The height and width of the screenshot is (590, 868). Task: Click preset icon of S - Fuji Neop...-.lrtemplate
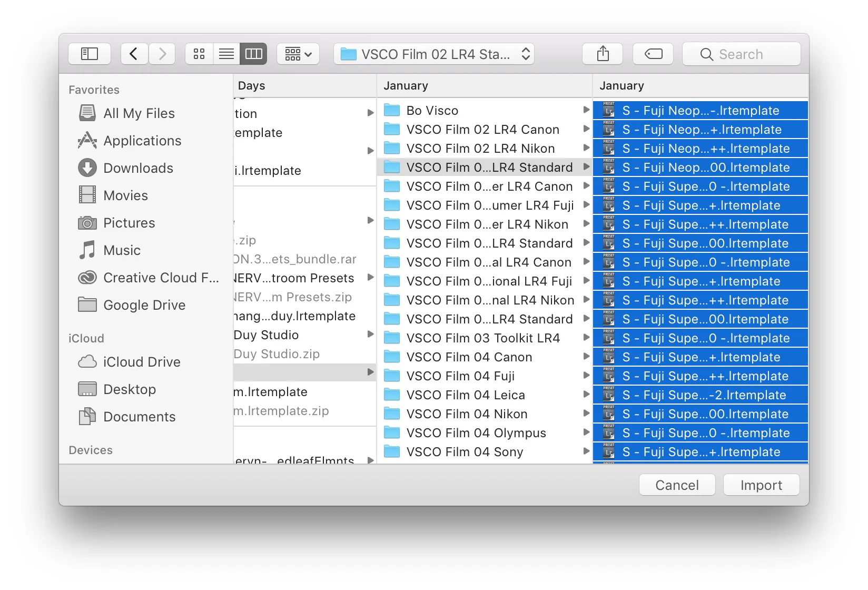609,110
